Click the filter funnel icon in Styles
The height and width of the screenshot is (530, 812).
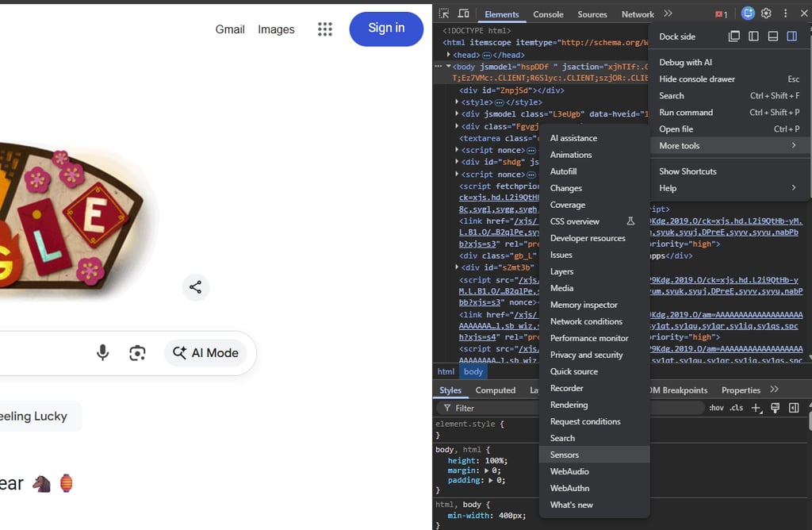click(447, 409)
